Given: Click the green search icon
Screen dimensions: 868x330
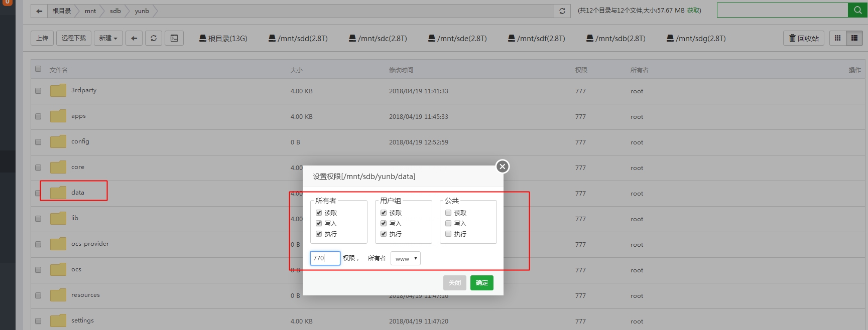Looking at the screenshot, I should coord(857,10).
